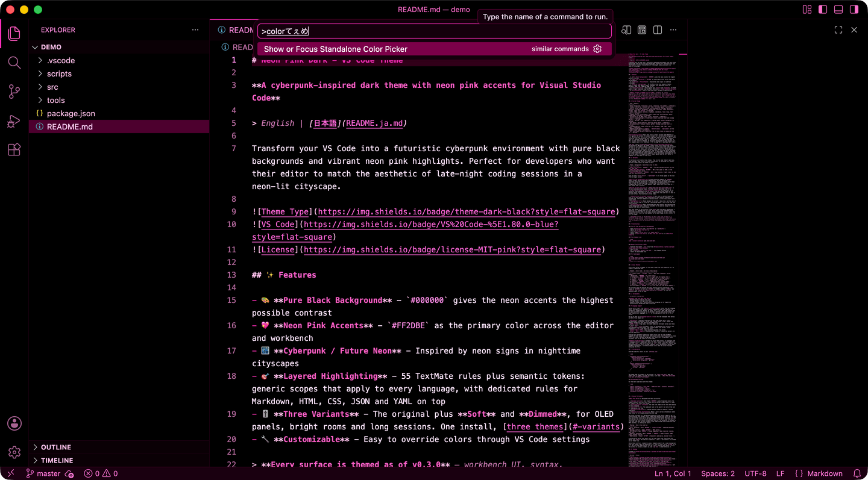Collapse the DEMO root folder
The image size is (868, 480).
(x=119, y=47)
